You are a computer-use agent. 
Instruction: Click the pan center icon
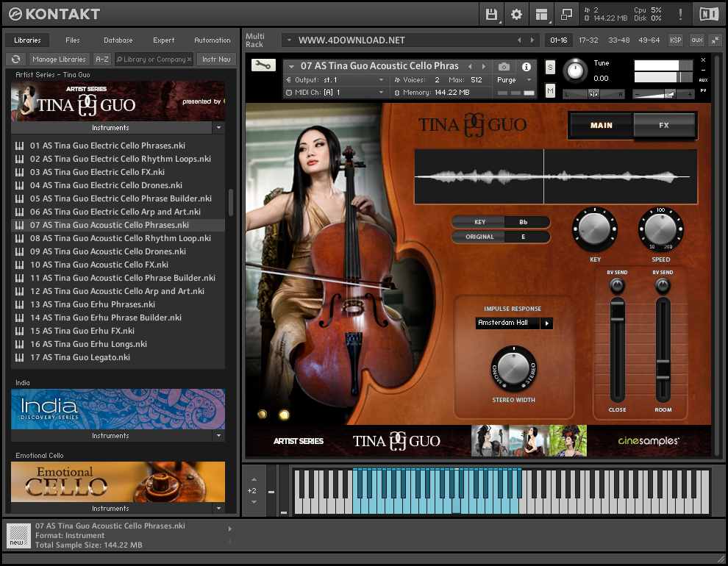[x=593, y=94]
